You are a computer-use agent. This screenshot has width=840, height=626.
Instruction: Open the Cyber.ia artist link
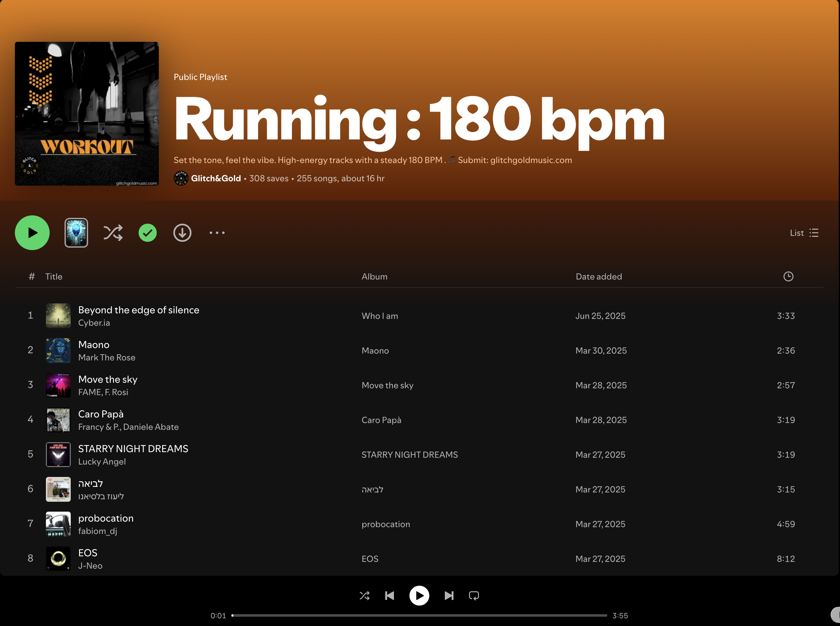(x=94, y=323)
